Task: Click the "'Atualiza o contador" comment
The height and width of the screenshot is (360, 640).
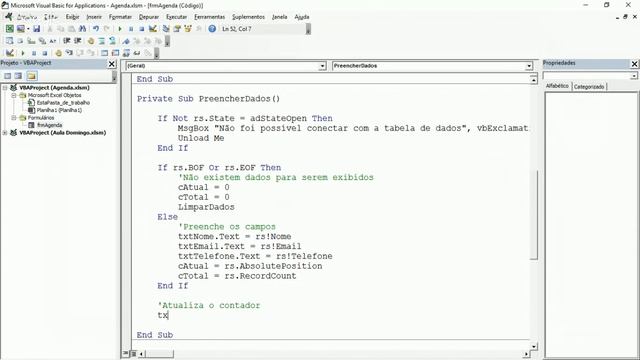Action: pos(209,305)
